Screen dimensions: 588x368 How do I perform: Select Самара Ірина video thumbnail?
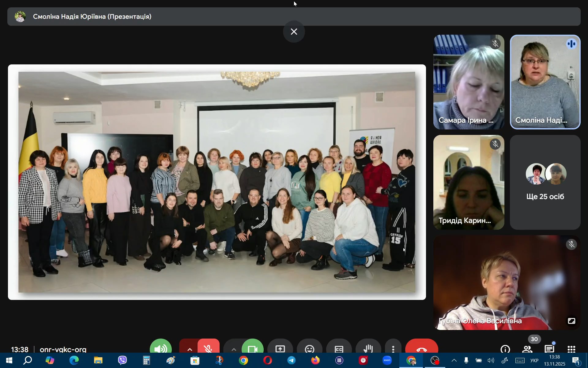click(469, 82)
